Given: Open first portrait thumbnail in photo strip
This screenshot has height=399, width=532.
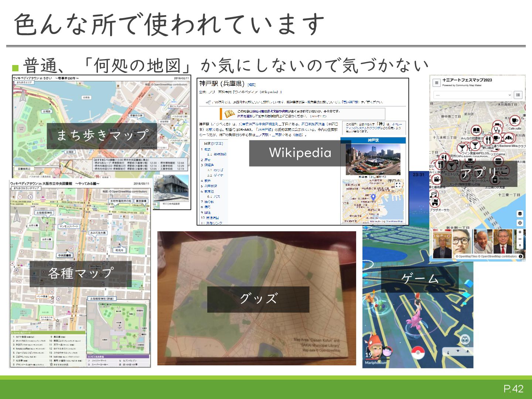Looking at the screenshot, I should pos(442,244).
